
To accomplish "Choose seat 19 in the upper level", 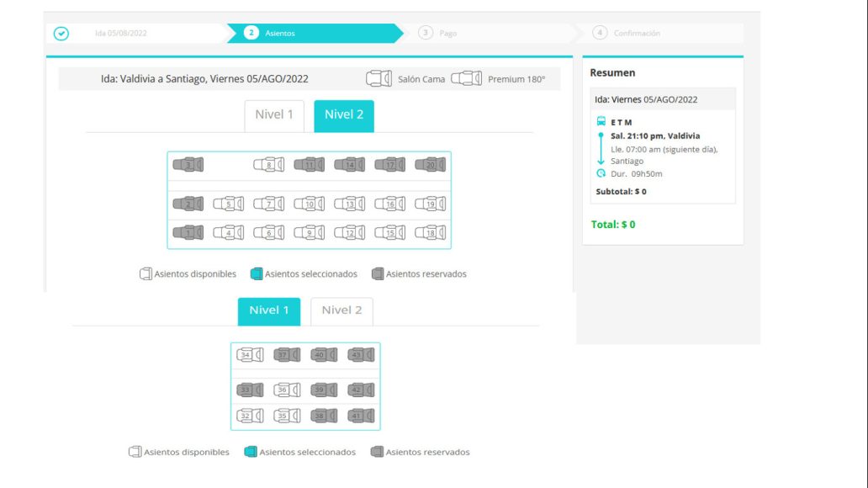I will click(430, 204).
